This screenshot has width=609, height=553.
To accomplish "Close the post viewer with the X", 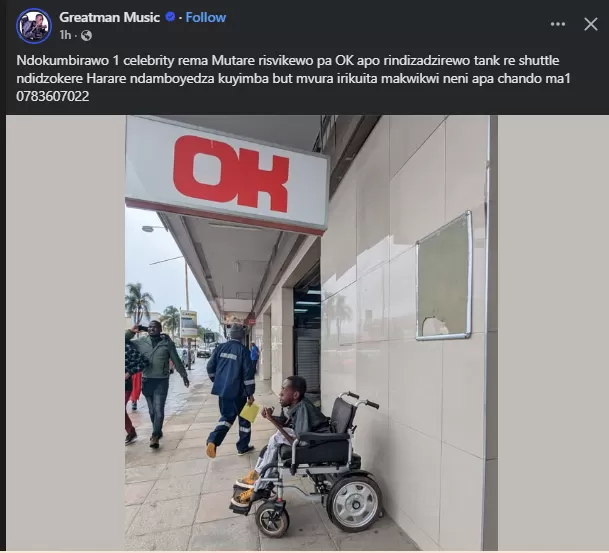I will (591, 24).
